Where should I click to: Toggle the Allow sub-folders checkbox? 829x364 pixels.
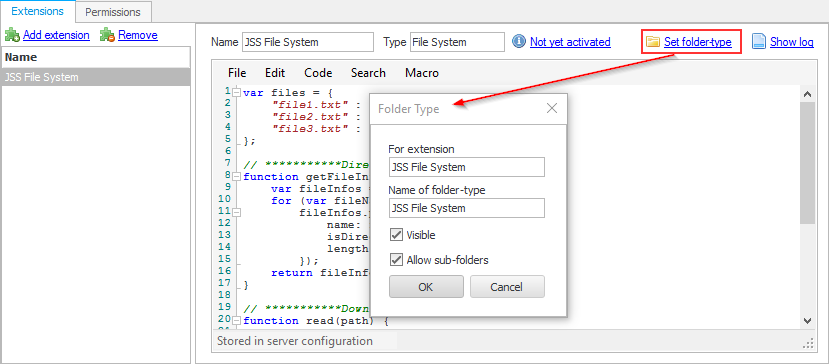click(x=395, y=260)
